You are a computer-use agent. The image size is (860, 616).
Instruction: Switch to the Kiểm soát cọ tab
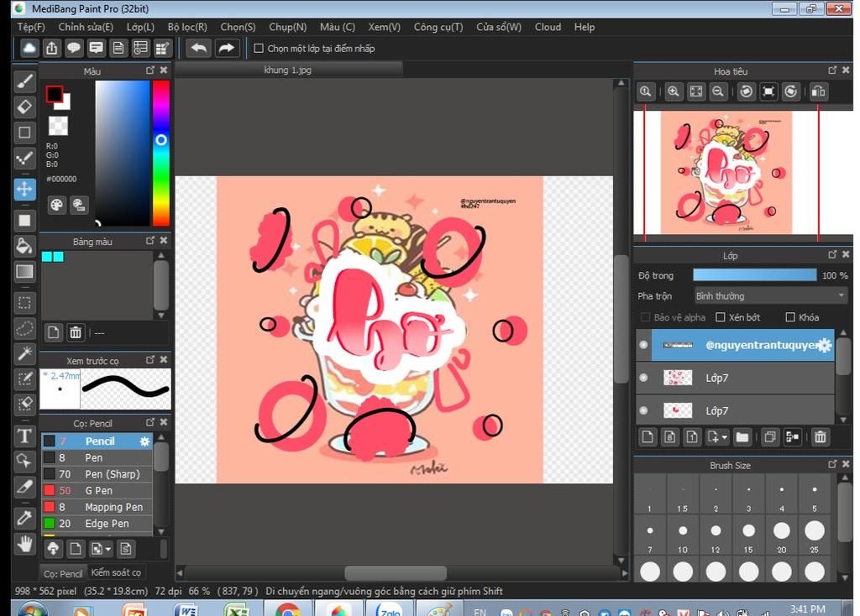pyautogui.click(x=116, y=572)
